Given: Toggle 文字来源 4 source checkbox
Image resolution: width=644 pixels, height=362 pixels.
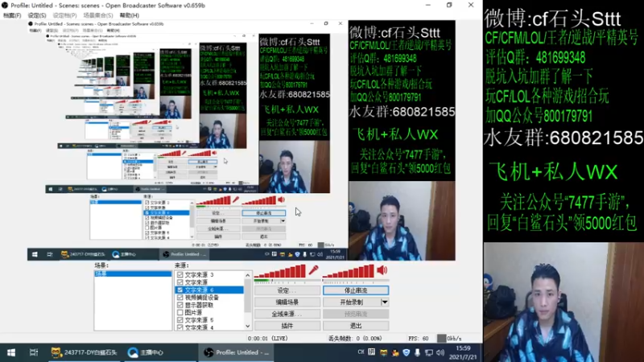Looking at the screenshot, I should coord(180,327).
